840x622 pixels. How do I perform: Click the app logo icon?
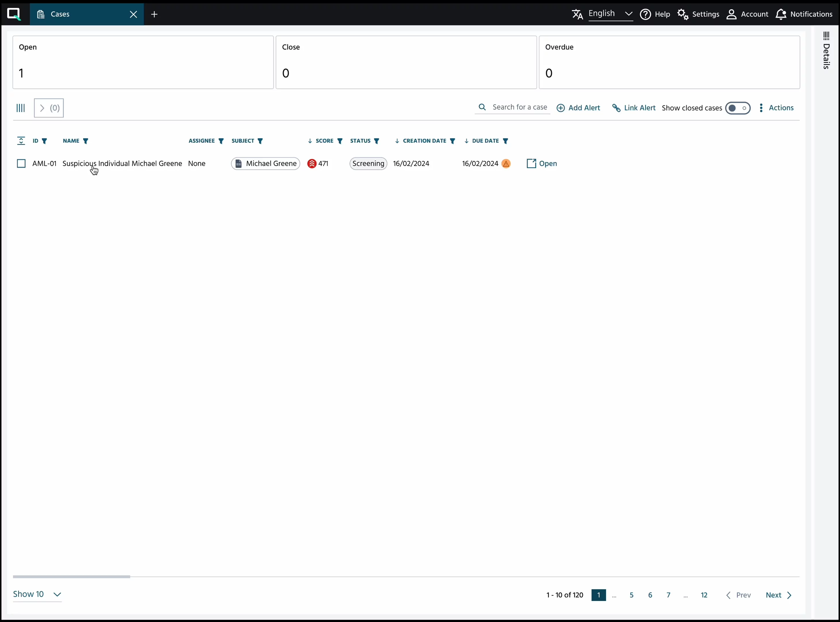14,14
